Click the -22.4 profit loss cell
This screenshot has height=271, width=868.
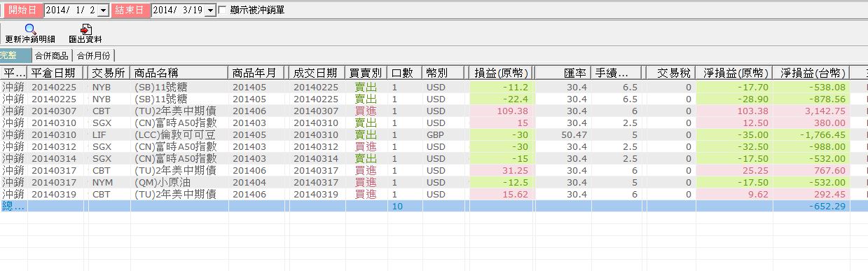pyautogui.click(x=502, y=99)
